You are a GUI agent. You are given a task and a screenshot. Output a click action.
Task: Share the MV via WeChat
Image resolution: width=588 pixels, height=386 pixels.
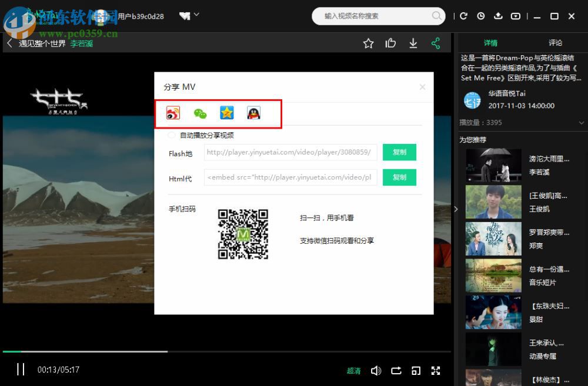[199, 113]
